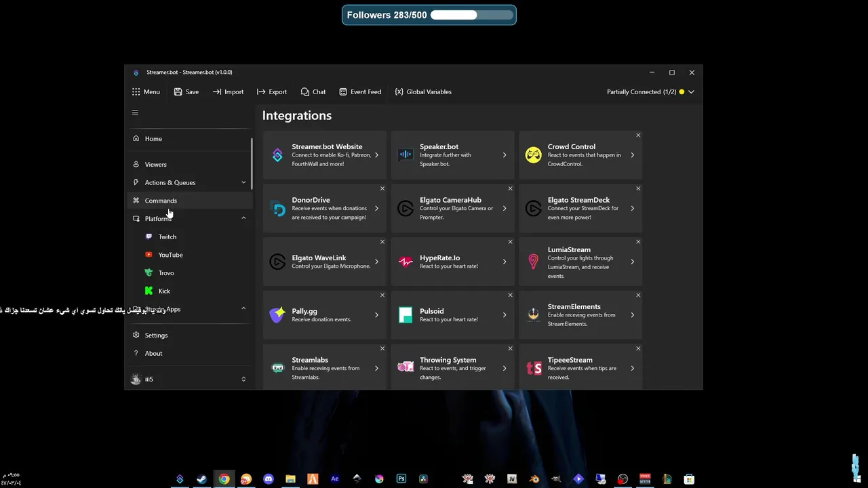Hide the Crowd Control integration card
The image size is (868, 488).
(x=638, y=135)
